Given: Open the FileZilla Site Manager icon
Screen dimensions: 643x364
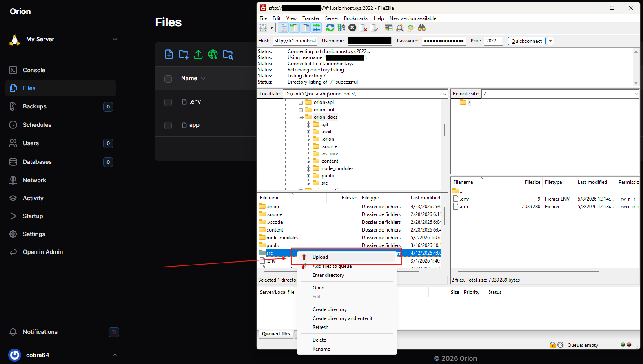Looking at the screenshot, I should pyautogui.click(x=263, y=28).
